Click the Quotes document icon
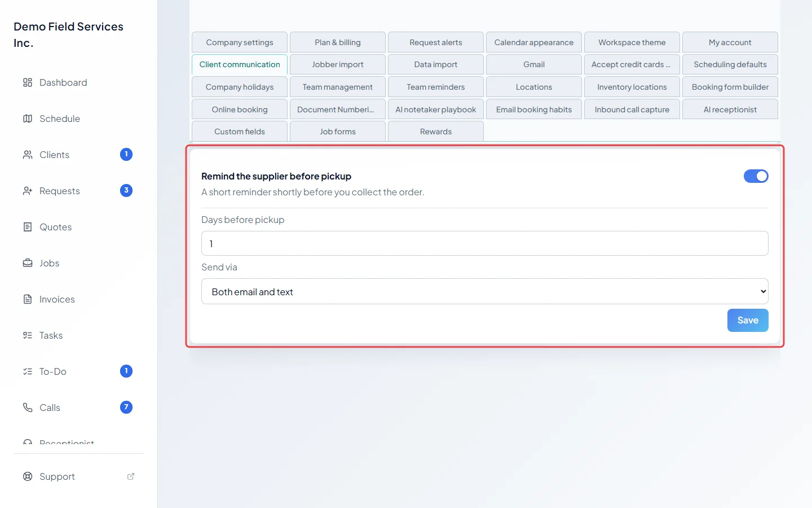Viewport: 812px width, 508px height. (28, 227)
